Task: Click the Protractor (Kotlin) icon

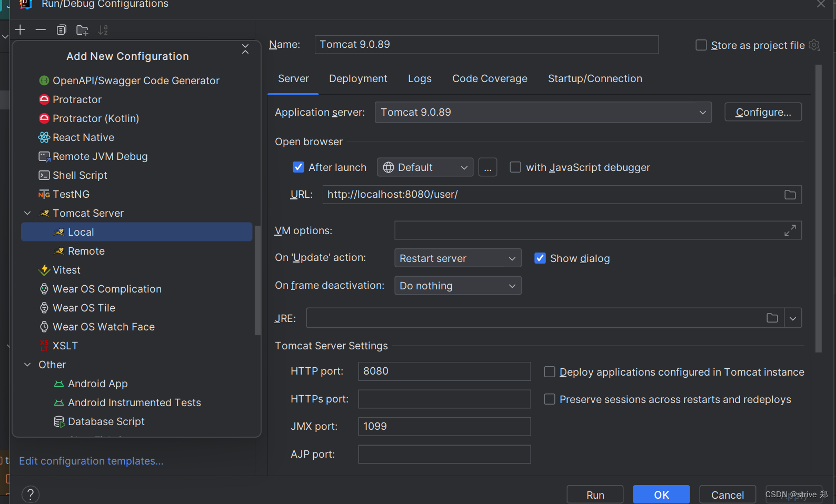Action: click(x=44, y=118)
